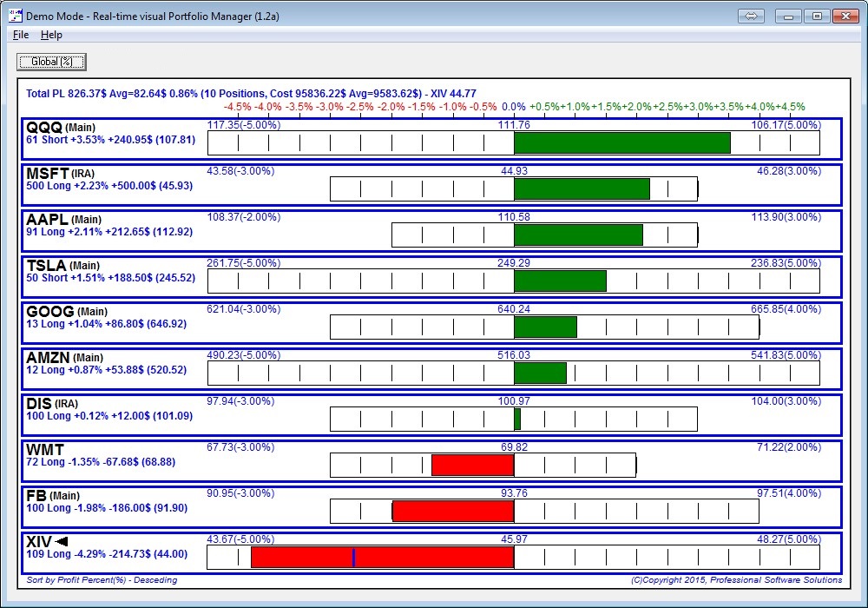Click WMT upper limit 71.22(2.00%)
This screenshot has height=608, width=868.
click(x=789, y=446)
